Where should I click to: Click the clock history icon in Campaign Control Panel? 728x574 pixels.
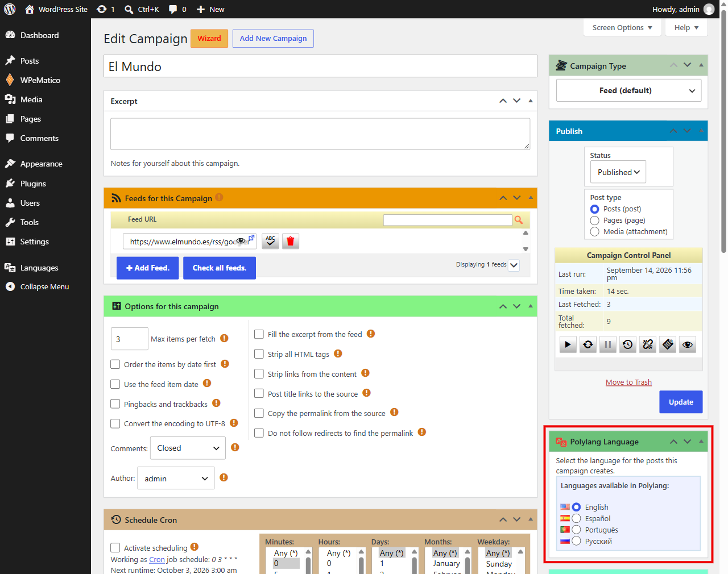[628, 344]
